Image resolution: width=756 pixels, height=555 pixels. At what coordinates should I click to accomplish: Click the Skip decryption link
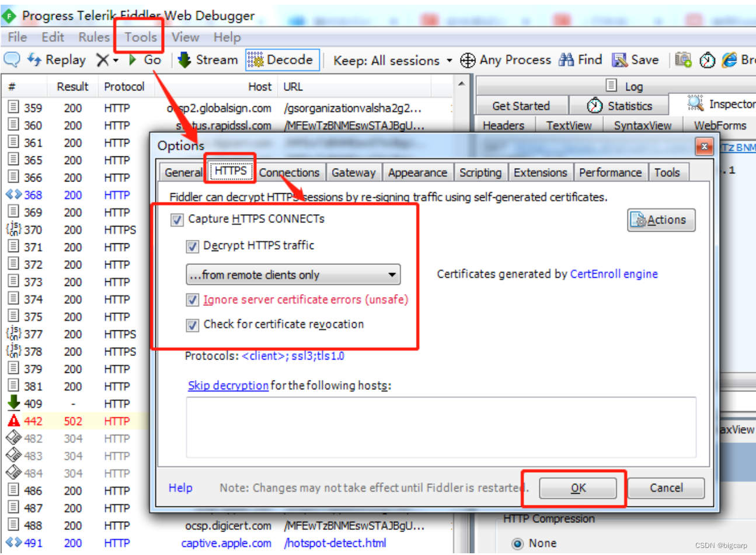228,385
